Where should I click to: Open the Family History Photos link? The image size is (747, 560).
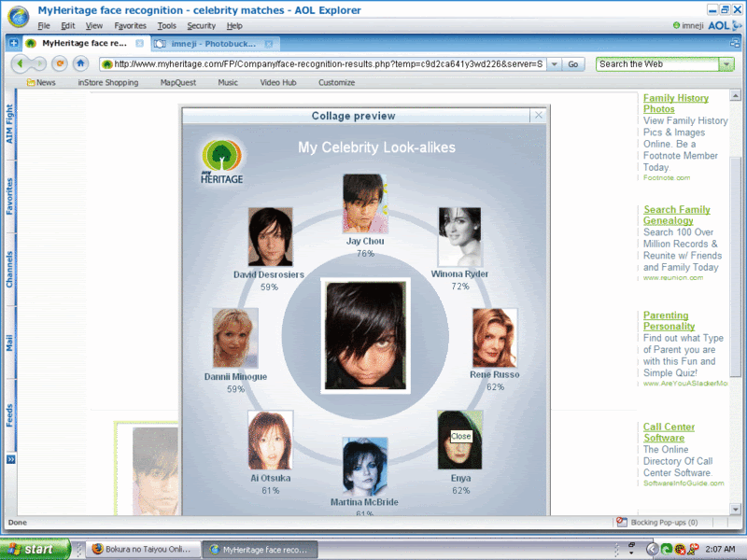pos(675,104)
